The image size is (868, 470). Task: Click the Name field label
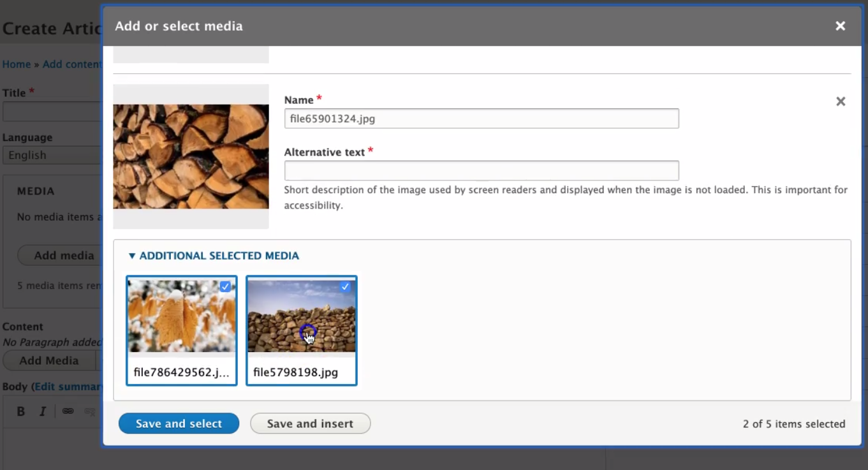[x=298, y=100]
